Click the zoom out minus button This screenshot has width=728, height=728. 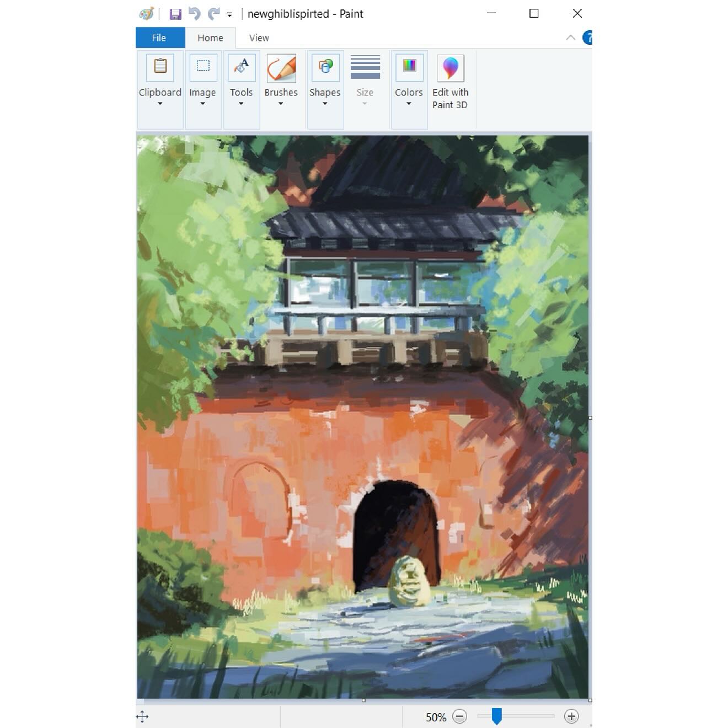click(459, 716)
